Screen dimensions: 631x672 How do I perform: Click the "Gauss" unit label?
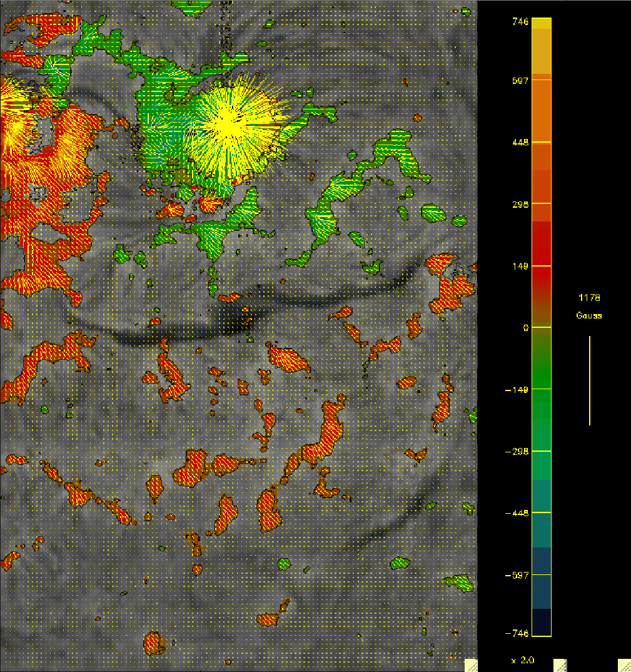[589, 315]
